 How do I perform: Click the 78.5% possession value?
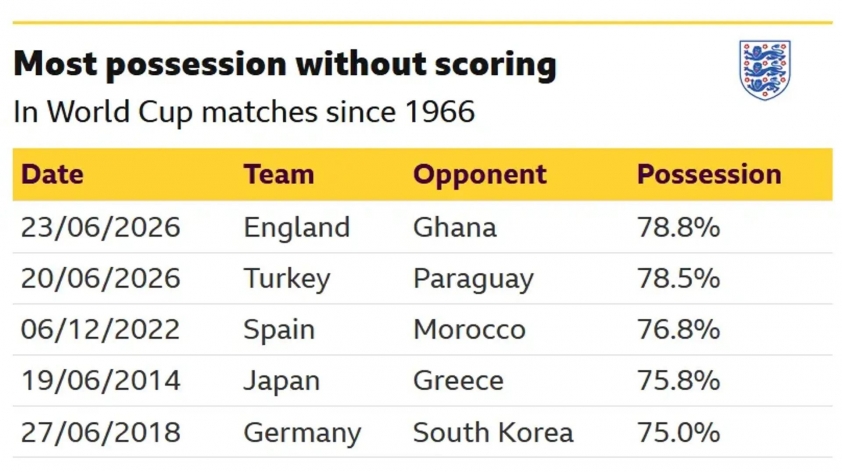point(678,278)
